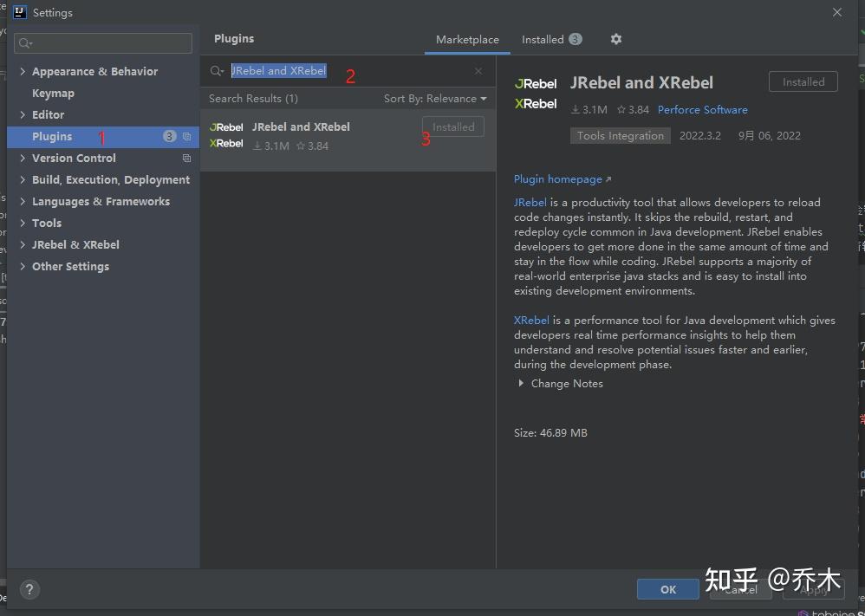Image resolution: width=865 pixels, height=616 pixels.
Task: Click the help question mark button
Action: 29,589
